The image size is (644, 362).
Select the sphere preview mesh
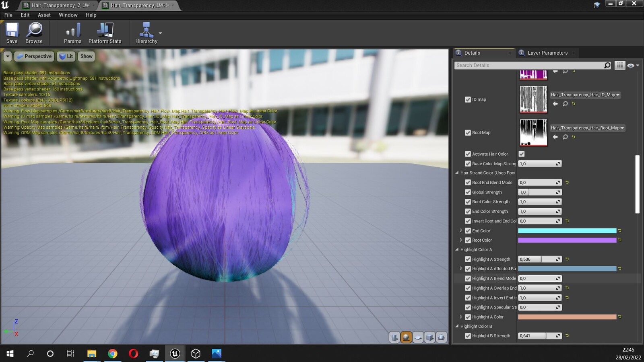pos(406,337)
